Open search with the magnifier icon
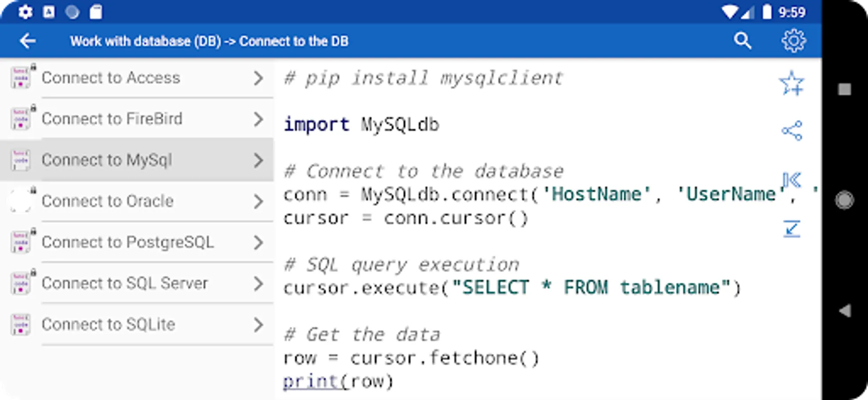Screen dimensions: 868x400 pyautogui.click(x=742, y=41)
